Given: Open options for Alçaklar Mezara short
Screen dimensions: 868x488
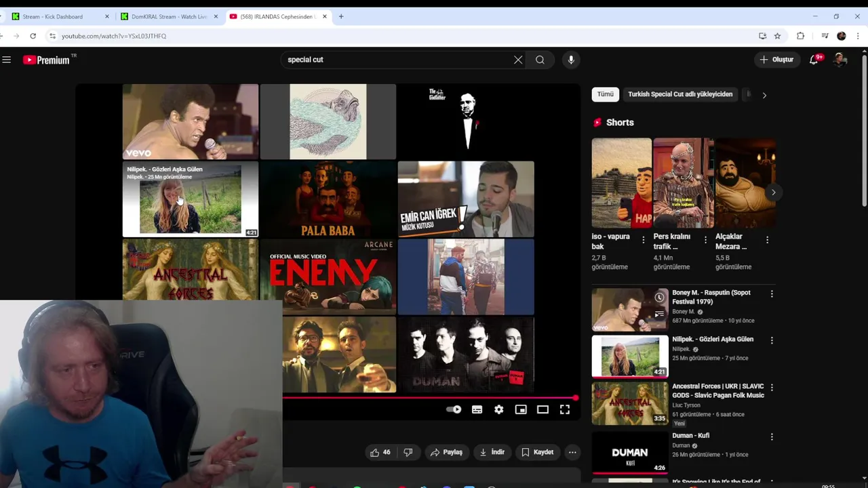Looking at the screenshot, I should point(767,240).
